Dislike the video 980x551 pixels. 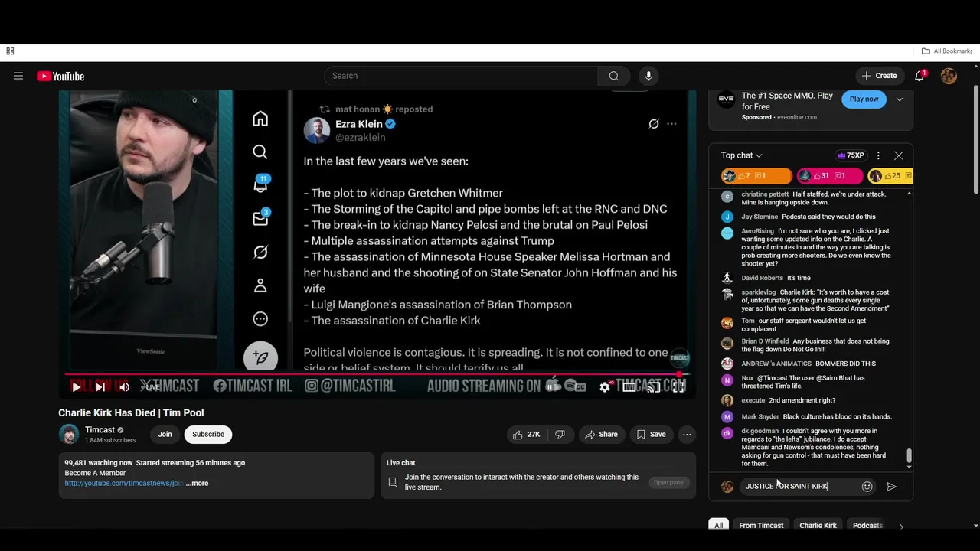pos(560,434)
